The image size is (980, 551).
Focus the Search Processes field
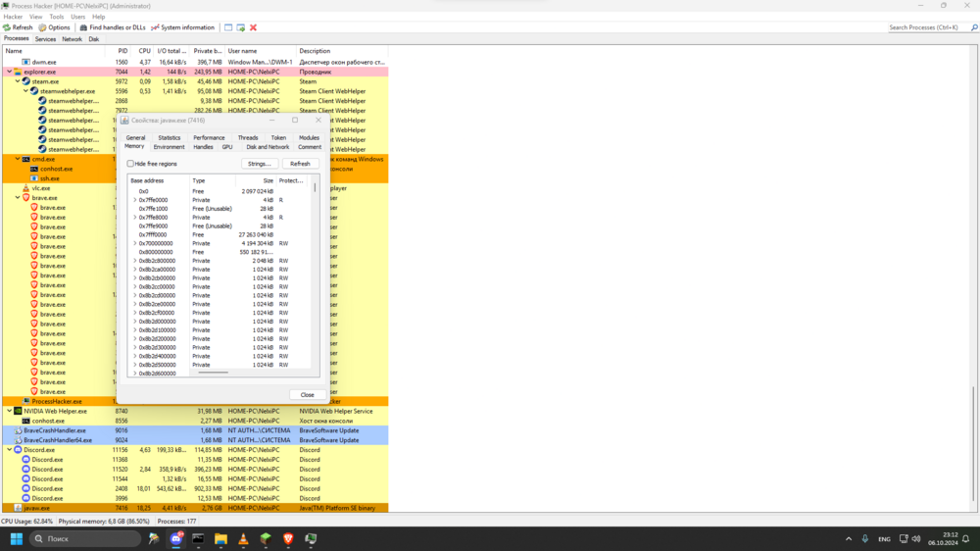928,27
